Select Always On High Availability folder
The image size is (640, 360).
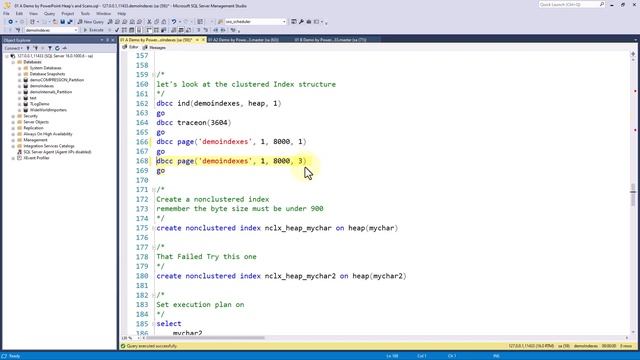[48, 134]
